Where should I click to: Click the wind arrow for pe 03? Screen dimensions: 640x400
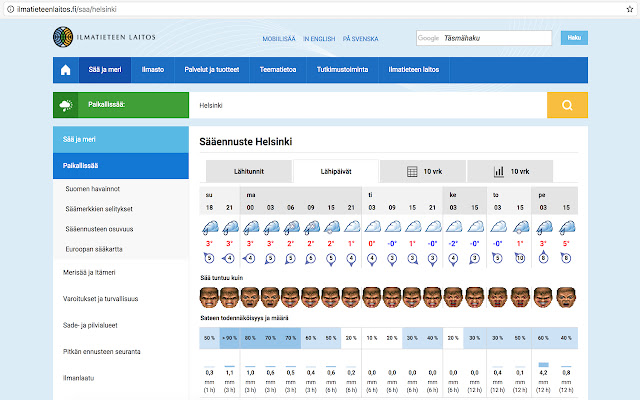click(x=543, y=258)
